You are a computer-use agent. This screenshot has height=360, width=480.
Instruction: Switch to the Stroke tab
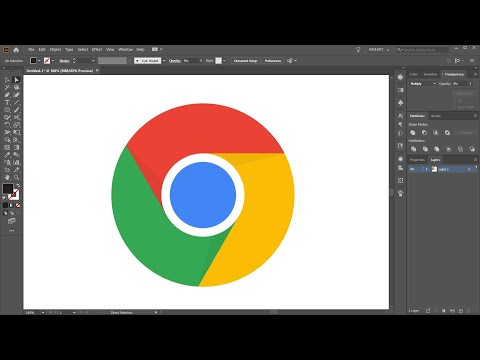click(436, 116)
